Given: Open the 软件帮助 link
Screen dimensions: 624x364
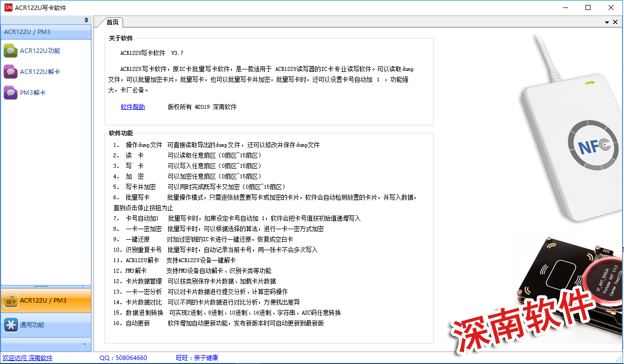Looking at the screenshot, I should click(133, 107).
